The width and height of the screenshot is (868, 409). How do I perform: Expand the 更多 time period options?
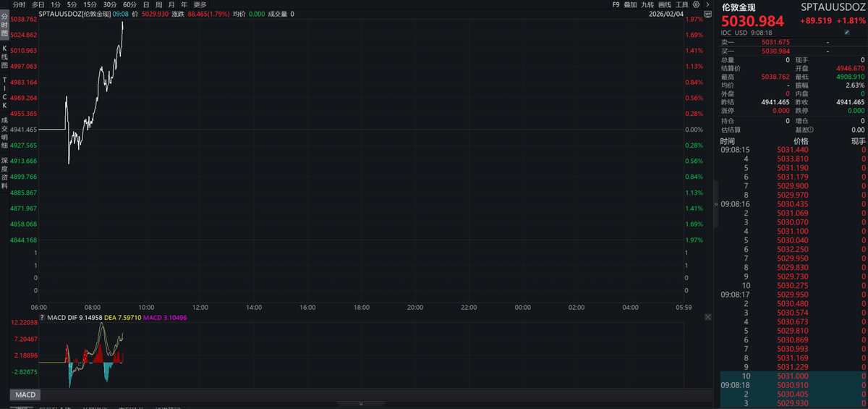click(x=200, y=4)
